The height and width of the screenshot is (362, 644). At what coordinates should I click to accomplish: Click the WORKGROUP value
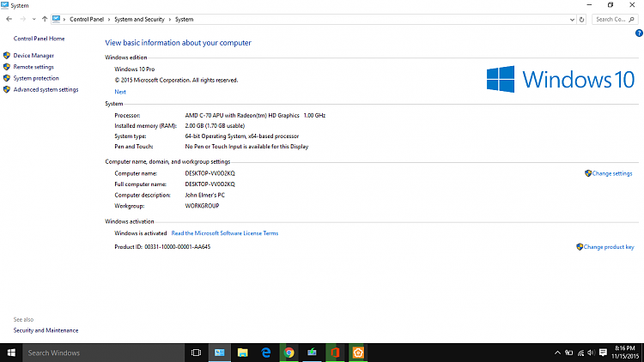point(202,206)
